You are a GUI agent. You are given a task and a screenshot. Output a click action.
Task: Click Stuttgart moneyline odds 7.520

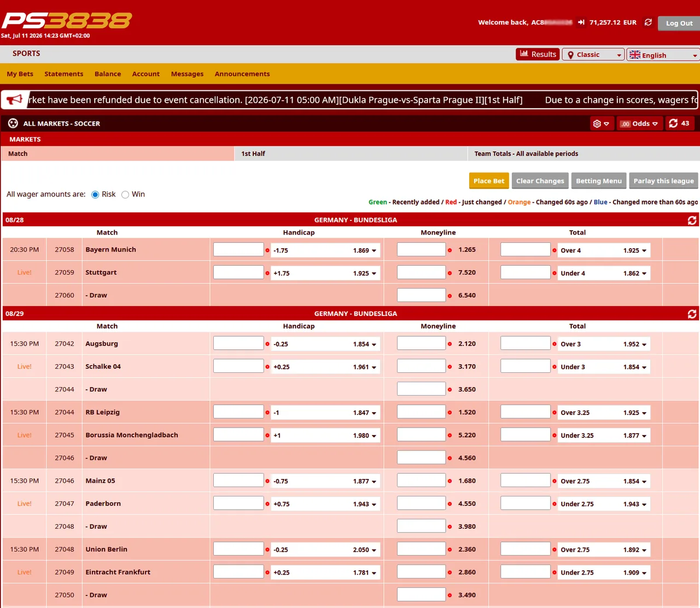pyautogui.click(x=467, y=273)
